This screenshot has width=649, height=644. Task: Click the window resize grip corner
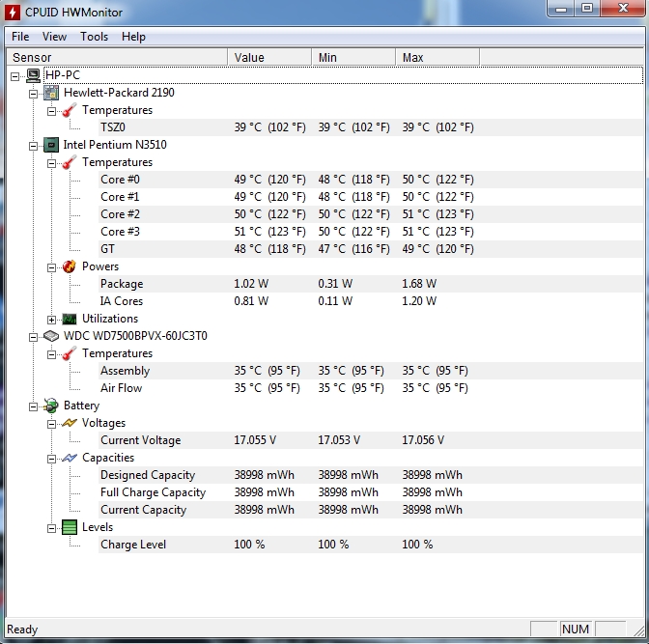click(639, 630)
